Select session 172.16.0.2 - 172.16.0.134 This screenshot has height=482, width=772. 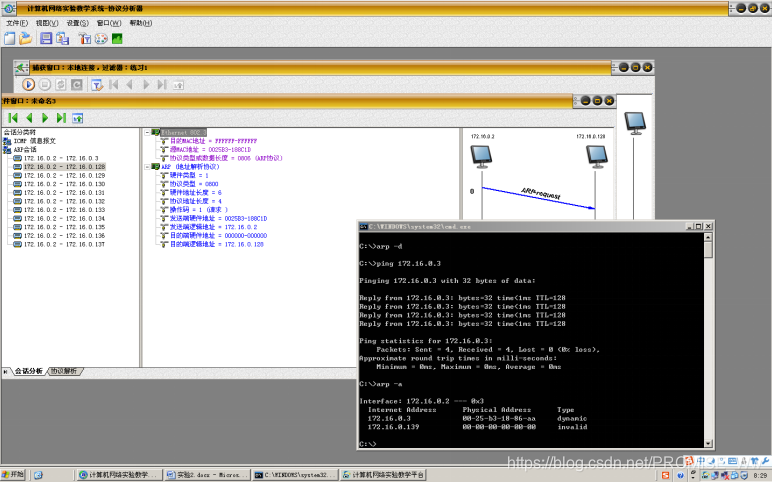[64, 219]
